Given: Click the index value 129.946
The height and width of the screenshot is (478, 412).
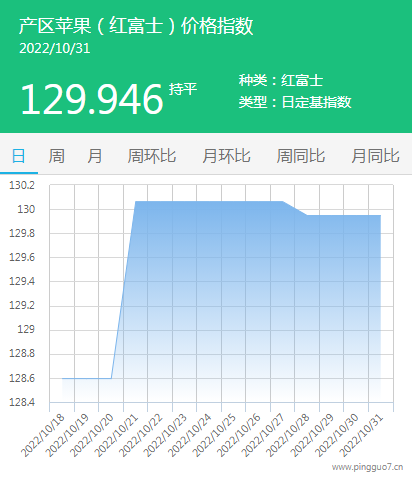Looking at the screenshot, I should [92, 99].
